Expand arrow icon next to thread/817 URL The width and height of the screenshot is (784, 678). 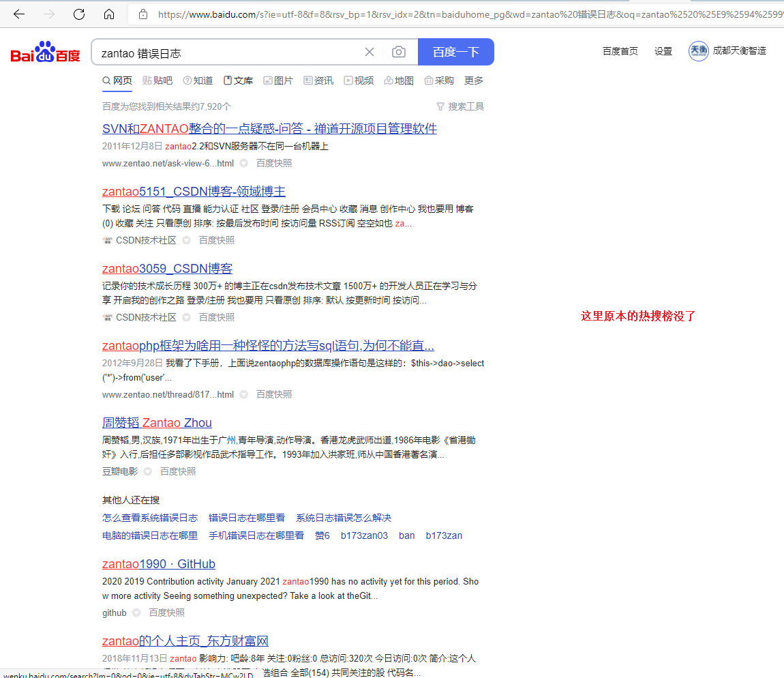point(244,394)
